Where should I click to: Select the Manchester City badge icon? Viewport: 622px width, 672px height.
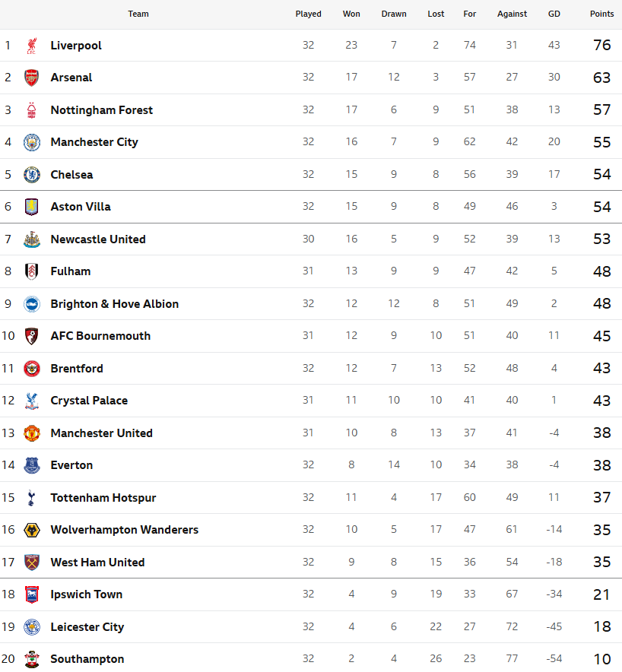coord(32,142)
